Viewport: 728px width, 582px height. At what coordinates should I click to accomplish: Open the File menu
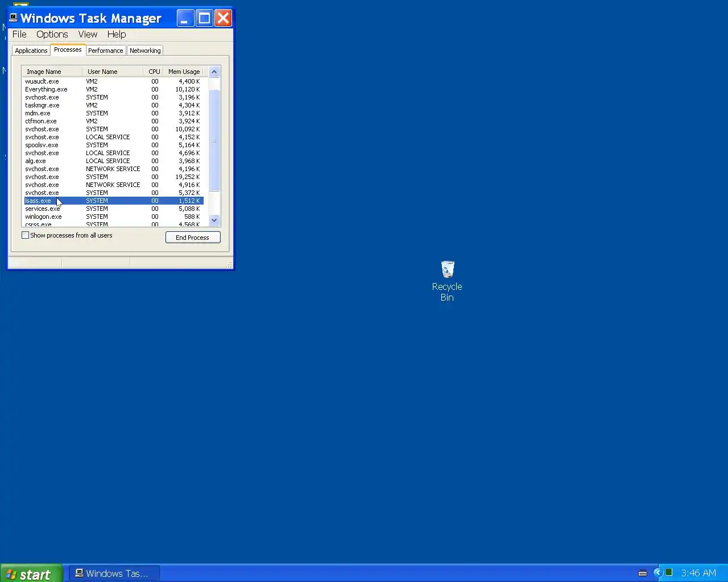pos(19,34)
